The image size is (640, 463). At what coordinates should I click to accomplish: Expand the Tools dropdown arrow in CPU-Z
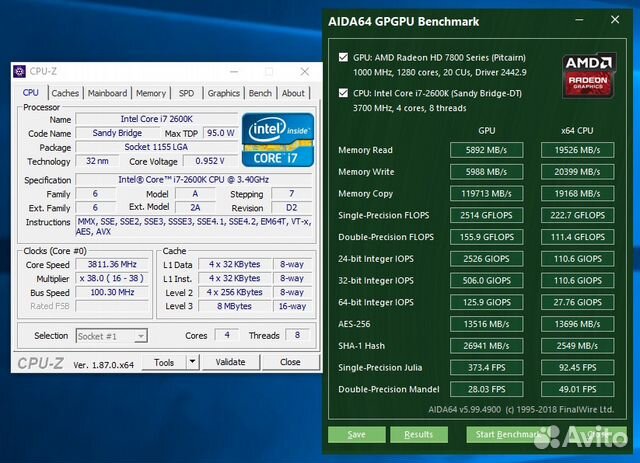point(194,362)
